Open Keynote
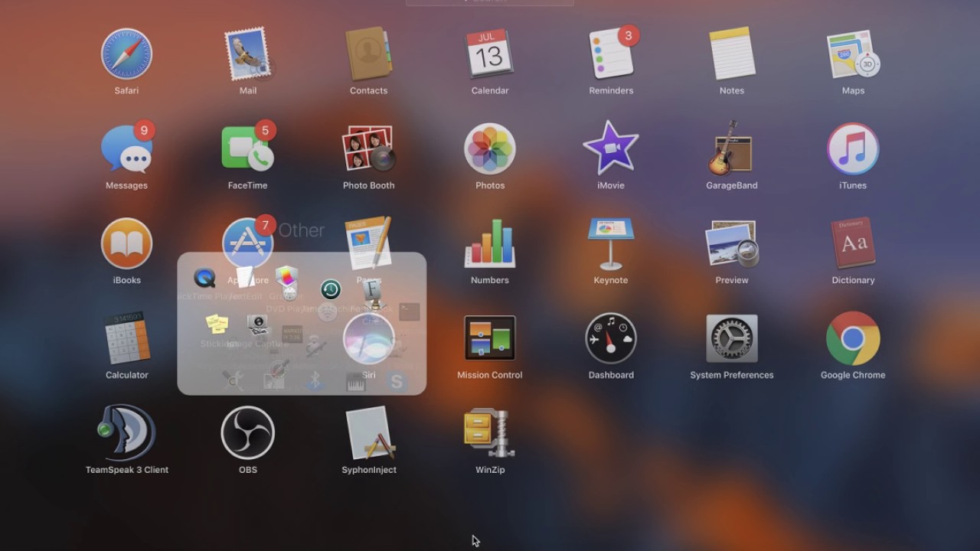Viewport: 980px width, 551px height. (x=611, y=244)
